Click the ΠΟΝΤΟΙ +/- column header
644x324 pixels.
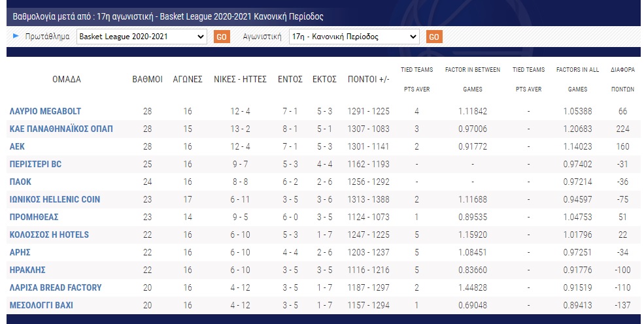coord(368,79)
